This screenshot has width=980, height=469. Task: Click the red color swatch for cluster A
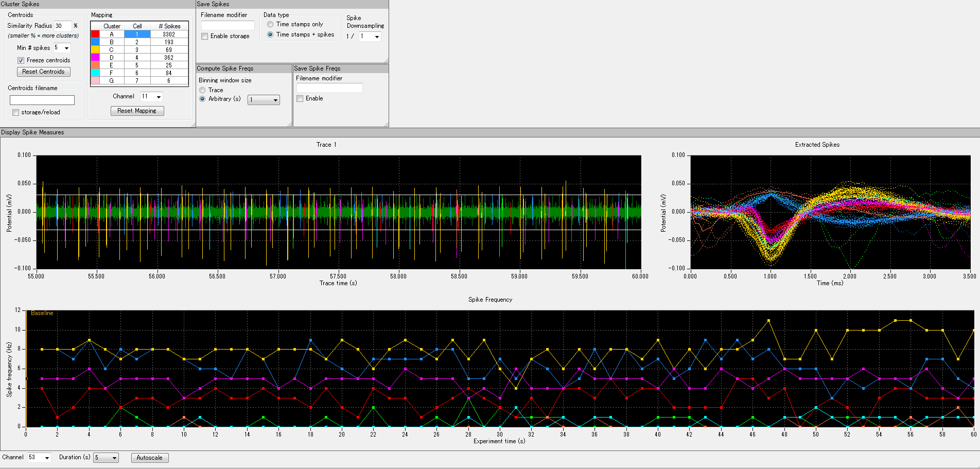pos(95,34)
